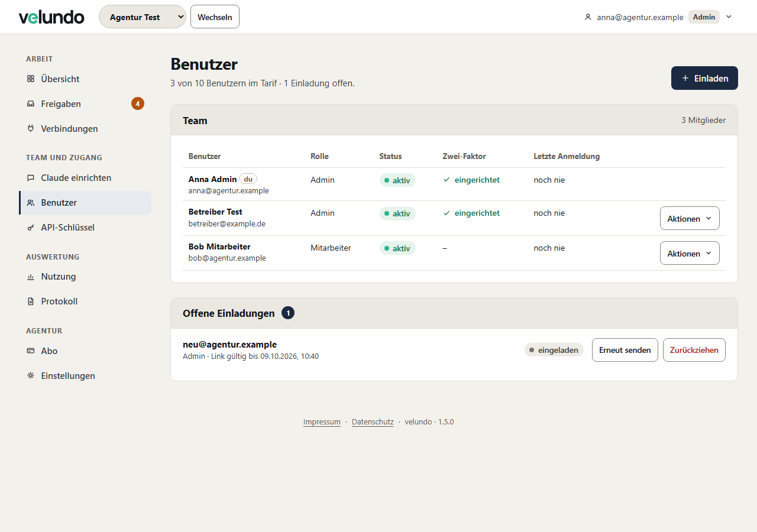Go to Übersicht in the sidebar
This screenshot has width=757, height=532.
(x=85, y=79)
